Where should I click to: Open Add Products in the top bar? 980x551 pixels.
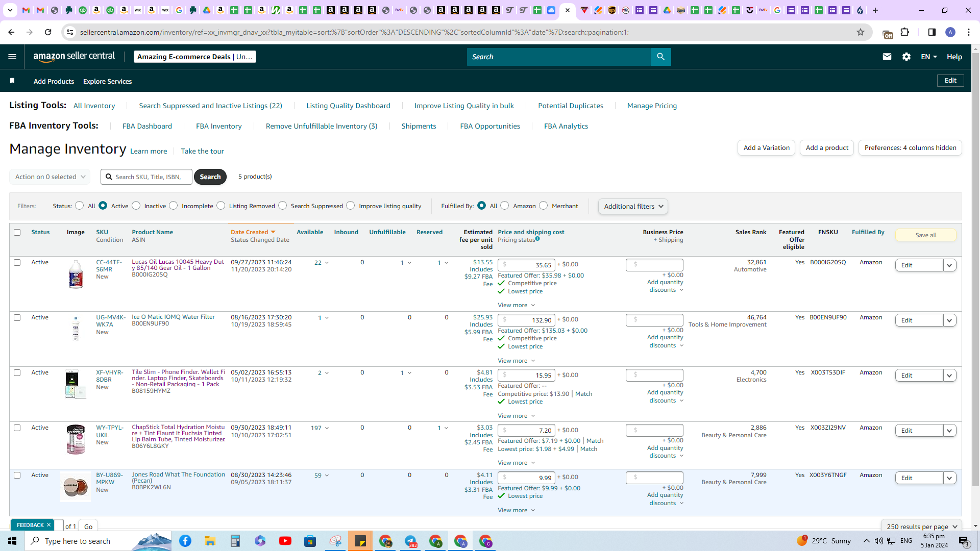(x=54, y=81)
